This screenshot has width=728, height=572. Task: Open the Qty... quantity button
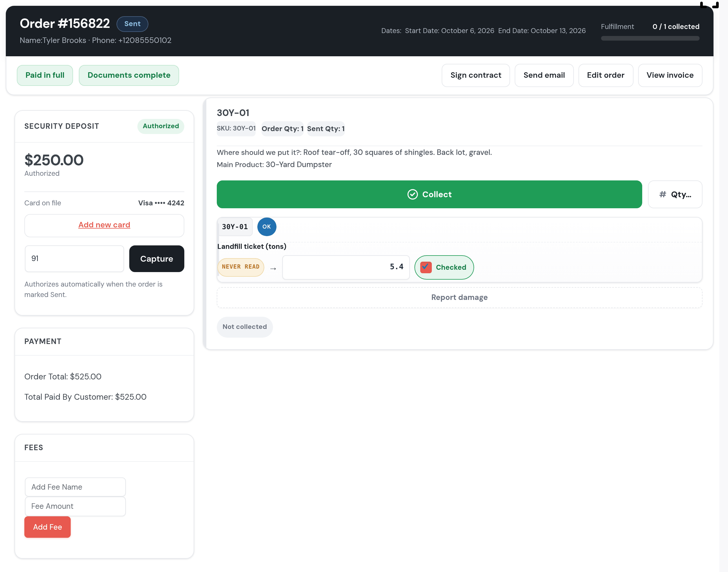pyautogui.click(x=675, y=194)
